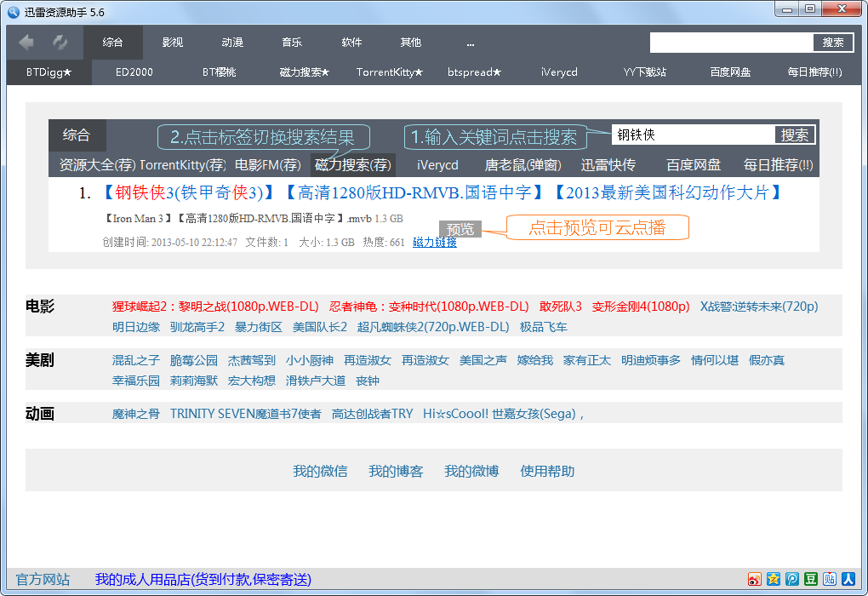The height and width of the screenshot is (596, 868).
Task: Click inside the top-right search input box
Action: click(x=732, y=42)
